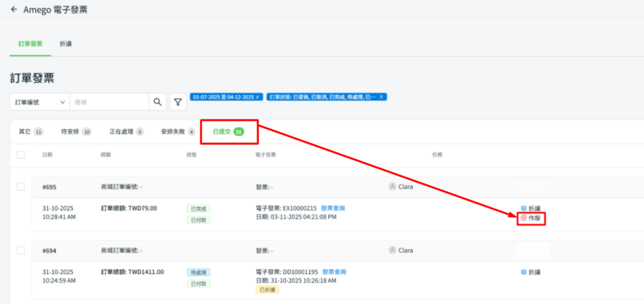Open the funnel filter icon
644x304 pixels.
pyautogui.click(x=178, y=102)
